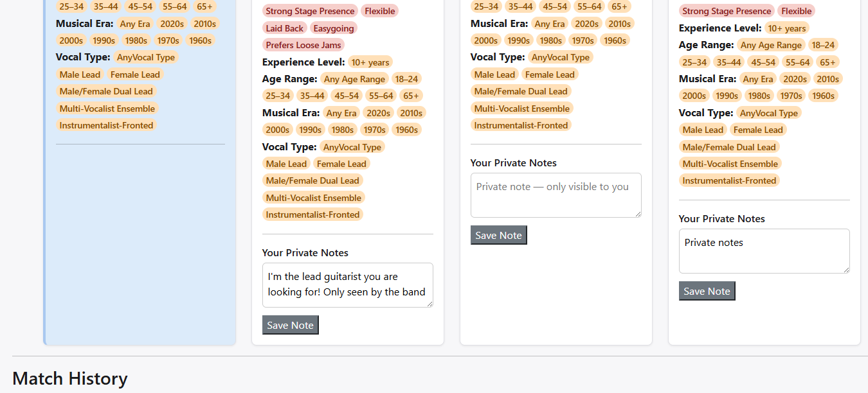Click the 'Easygoing' trait tag
Viewport: 868px width, 393px height.
click(334, 28)
